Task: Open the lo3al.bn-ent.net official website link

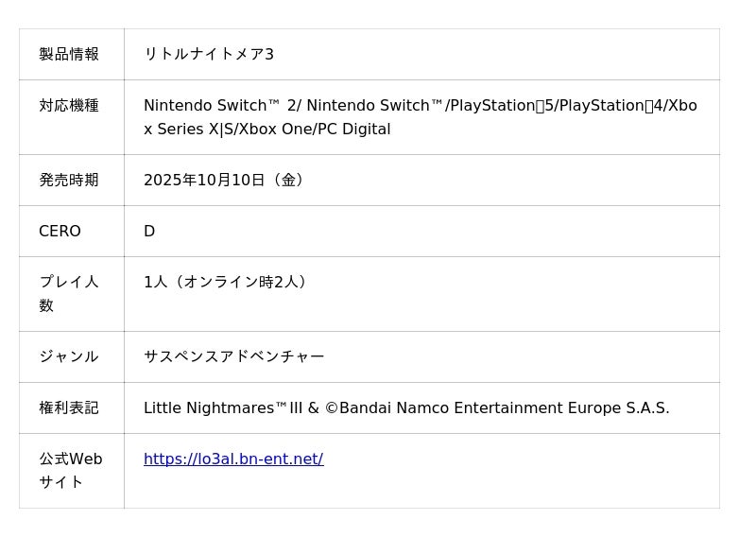Action: point(232,459)
